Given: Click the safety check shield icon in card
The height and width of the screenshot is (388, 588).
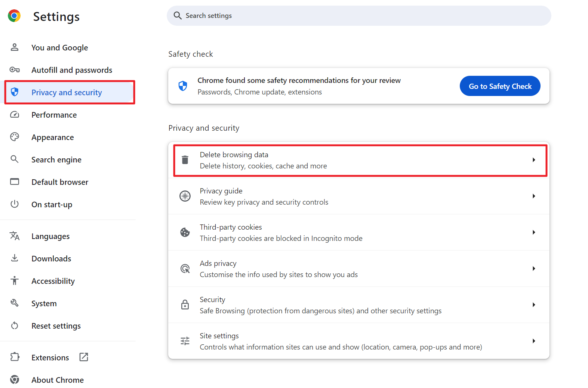Looking at the screenshot, I should (183, 86).
